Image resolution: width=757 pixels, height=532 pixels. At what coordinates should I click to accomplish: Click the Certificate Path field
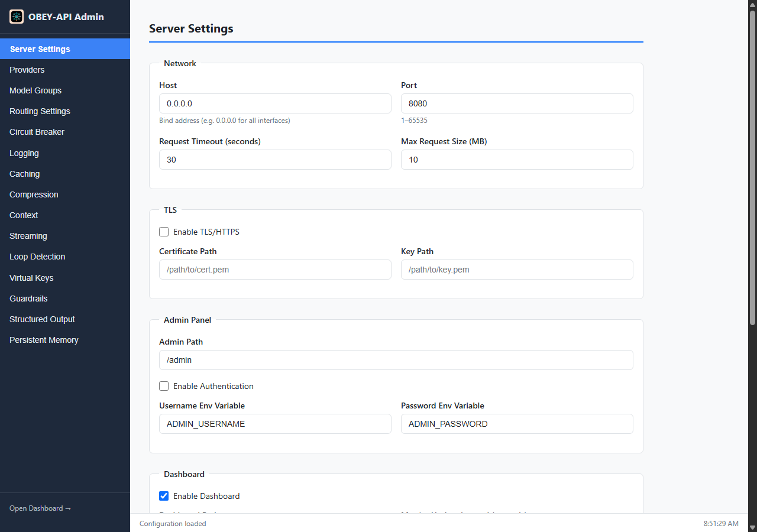tap(275, 270)
